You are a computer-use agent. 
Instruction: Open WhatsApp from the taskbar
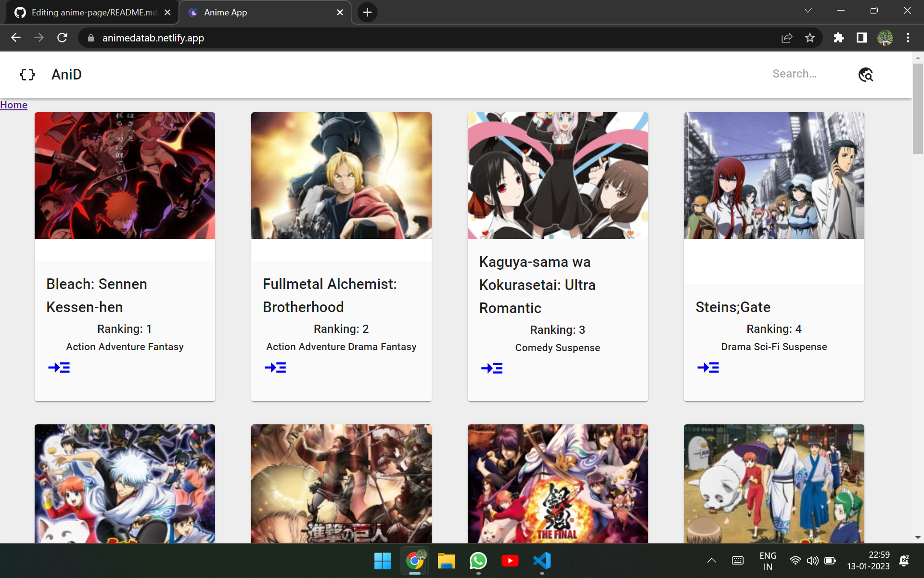(478, 561)
